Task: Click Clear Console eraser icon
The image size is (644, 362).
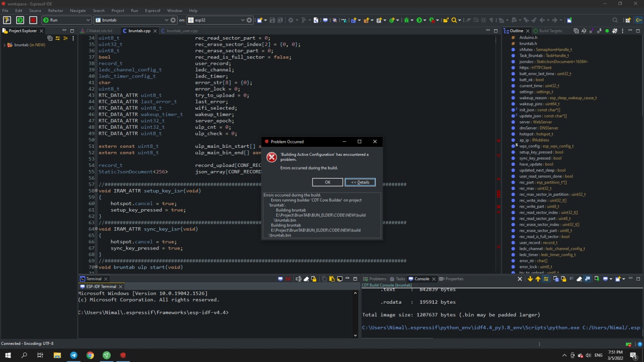Action: point(579,279)
